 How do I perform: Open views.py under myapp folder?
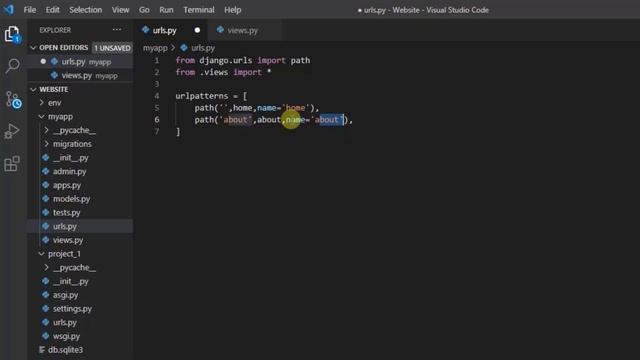click(80, 240)
